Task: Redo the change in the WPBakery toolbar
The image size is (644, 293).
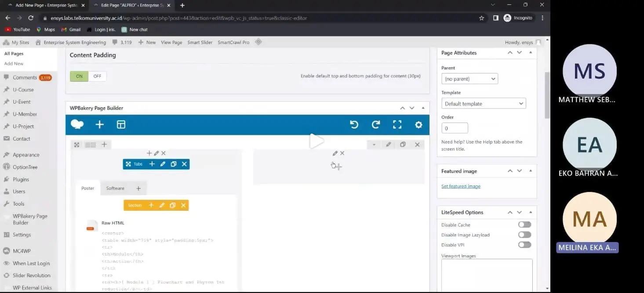Action: point(375,125)
